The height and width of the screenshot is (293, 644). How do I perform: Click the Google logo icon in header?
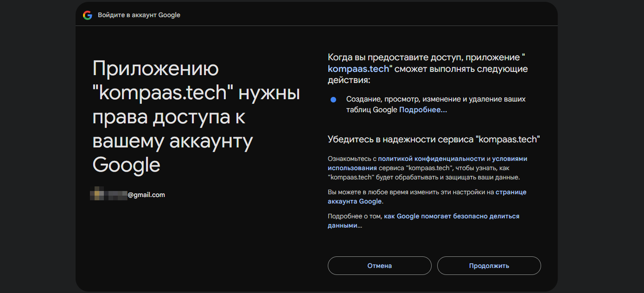point(87,15)
